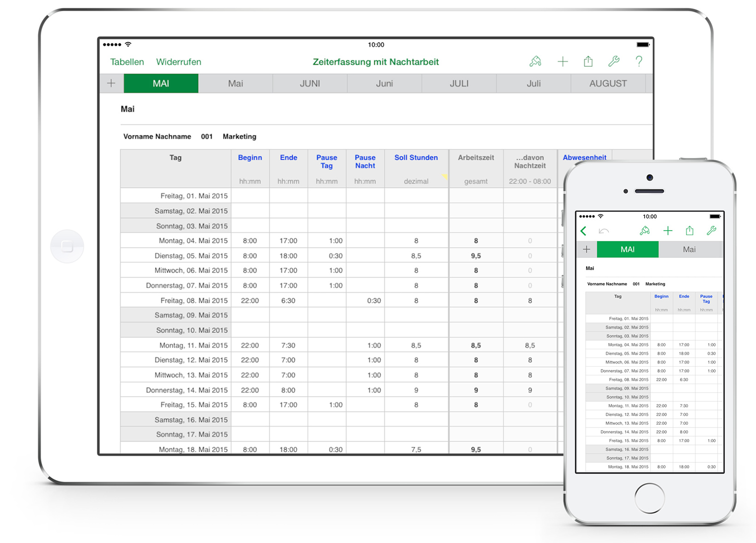Select the lowercase Mai tab on iPhone
Screen dimensions: 756x543
(x=689, y=249)
